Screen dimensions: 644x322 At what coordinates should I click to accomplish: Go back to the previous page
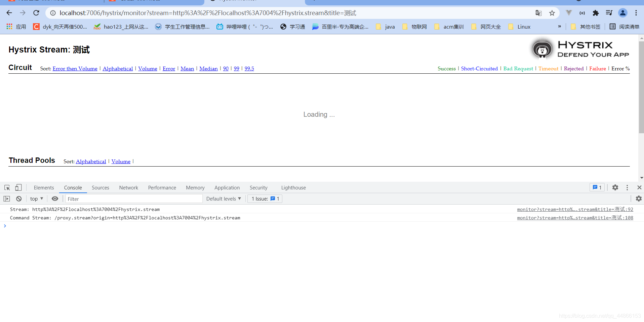coord(9,13)
